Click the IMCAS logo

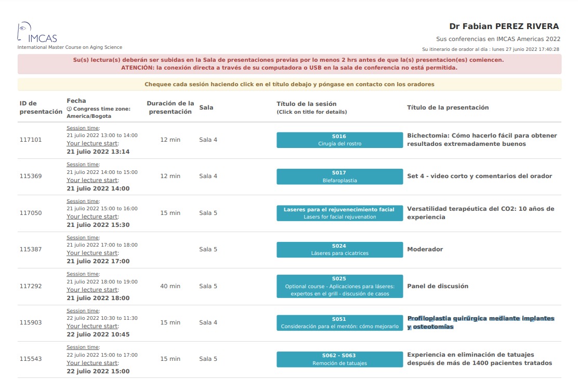[x=37, y=34]
